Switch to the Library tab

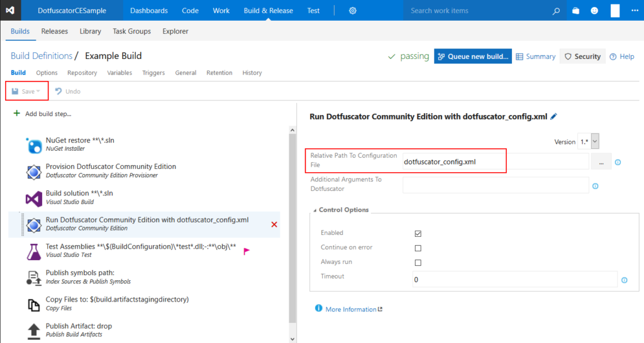pyautogui.click(x=91, y=31)
